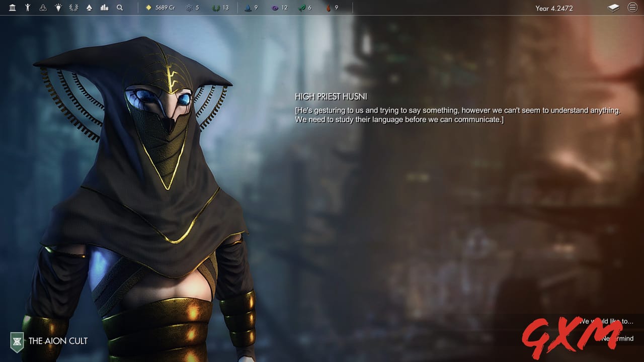The image size is (644, 362).
Task: Open the situation log book icon top right
Action: click(613, 8)
